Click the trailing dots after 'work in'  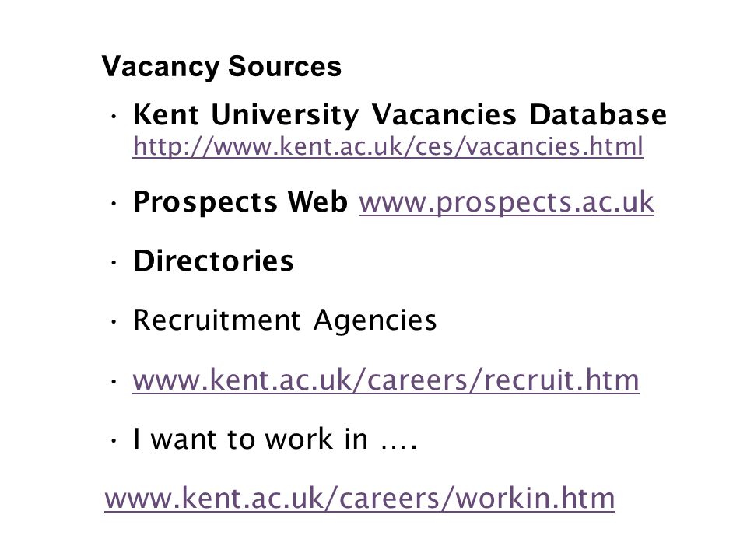point(399,446)
